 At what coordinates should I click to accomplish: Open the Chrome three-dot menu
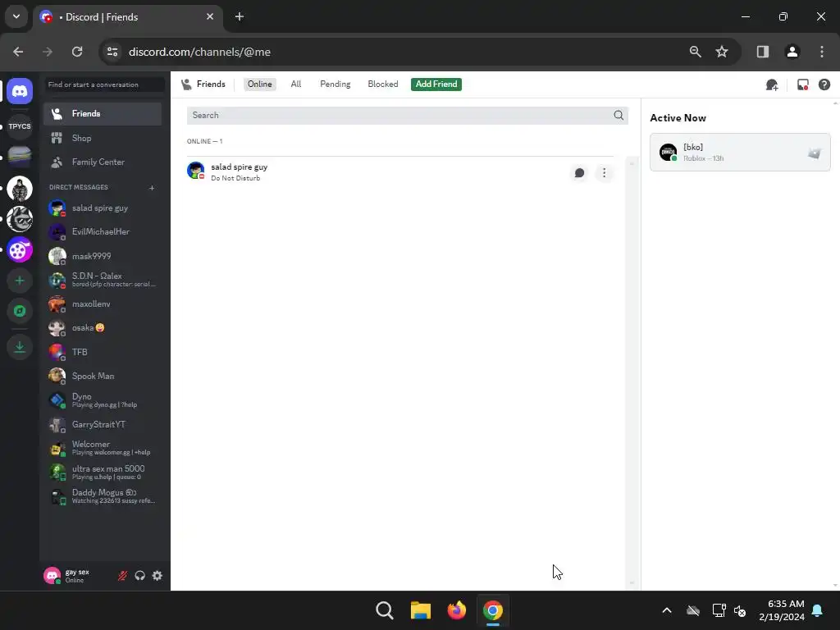click(x=821, y=52)
